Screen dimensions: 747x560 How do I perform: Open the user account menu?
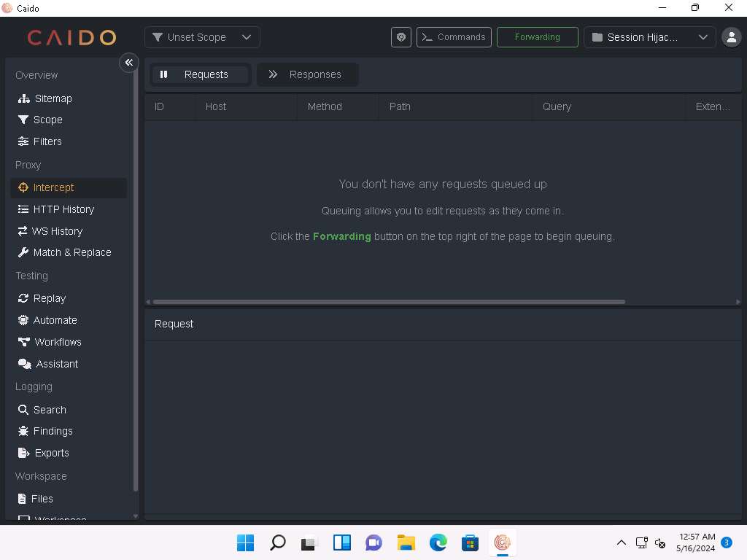point(731,37)
